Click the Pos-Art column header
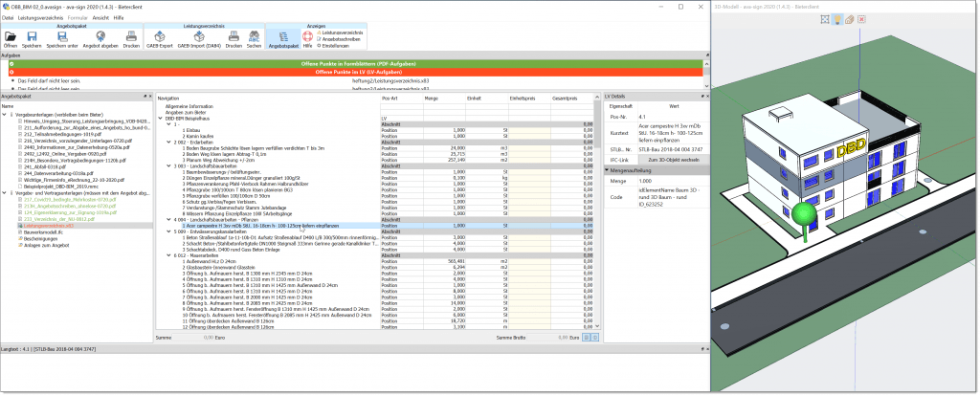Viewport: 980px width, 396px height. coord(402,99)
